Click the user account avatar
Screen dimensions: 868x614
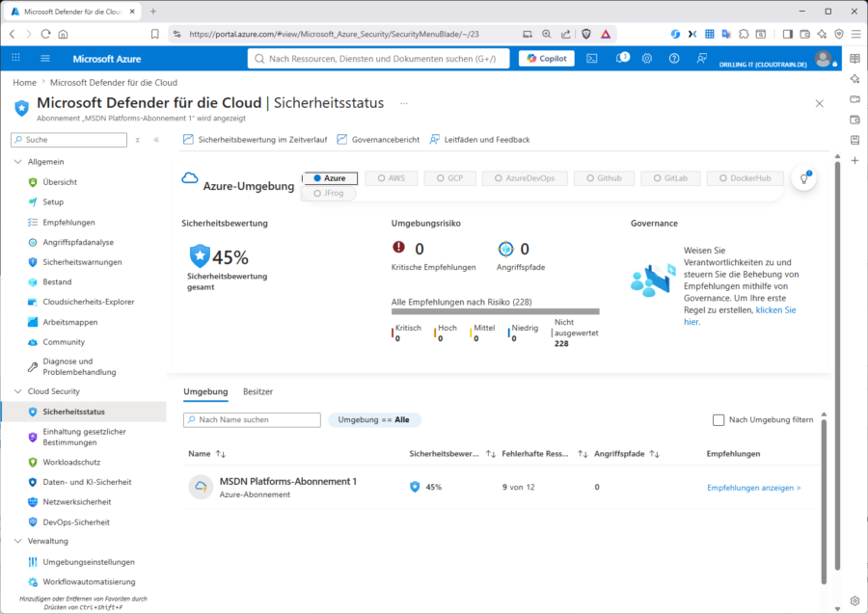tap(824, 58)
